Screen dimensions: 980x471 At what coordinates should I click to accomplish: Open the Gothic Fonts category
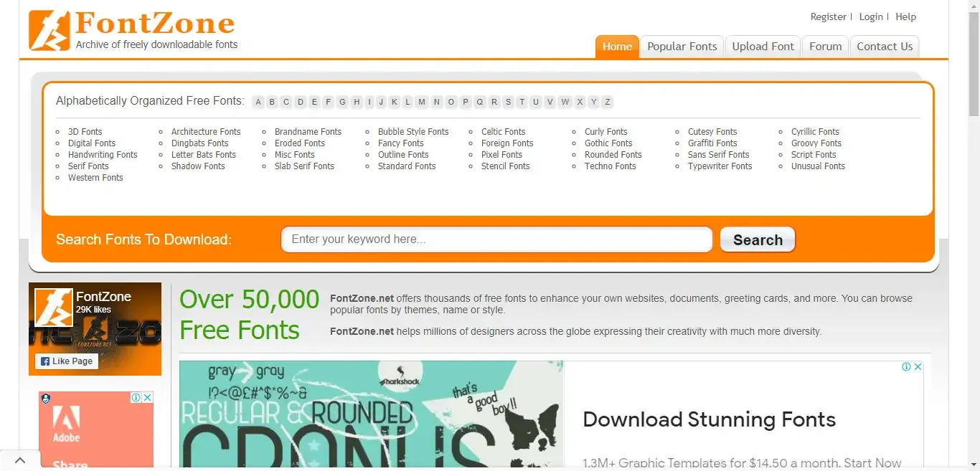(608, 143)
